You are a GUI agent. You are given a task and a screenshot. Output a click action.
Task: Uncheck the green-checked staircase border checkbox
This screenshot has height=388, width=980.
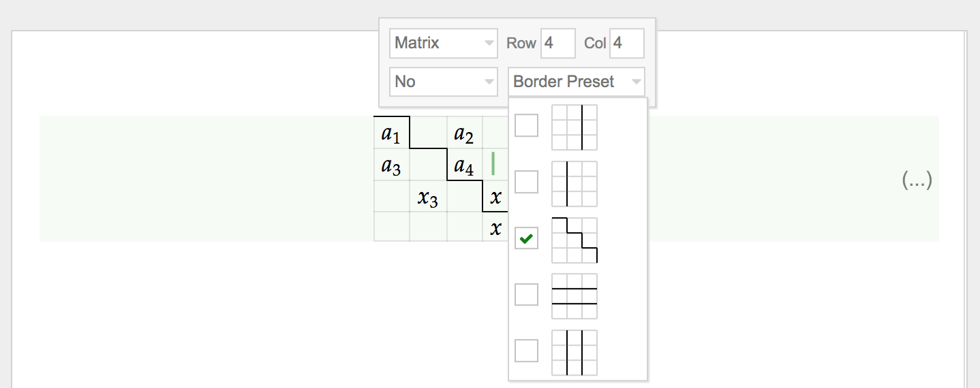point(526,238)
